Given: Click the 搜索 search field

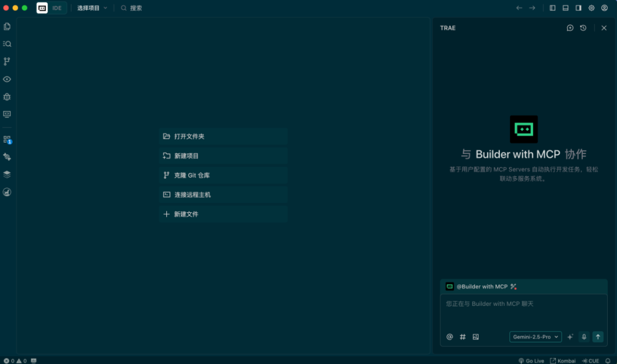Looking at the screenshot, I should (131, 8).
